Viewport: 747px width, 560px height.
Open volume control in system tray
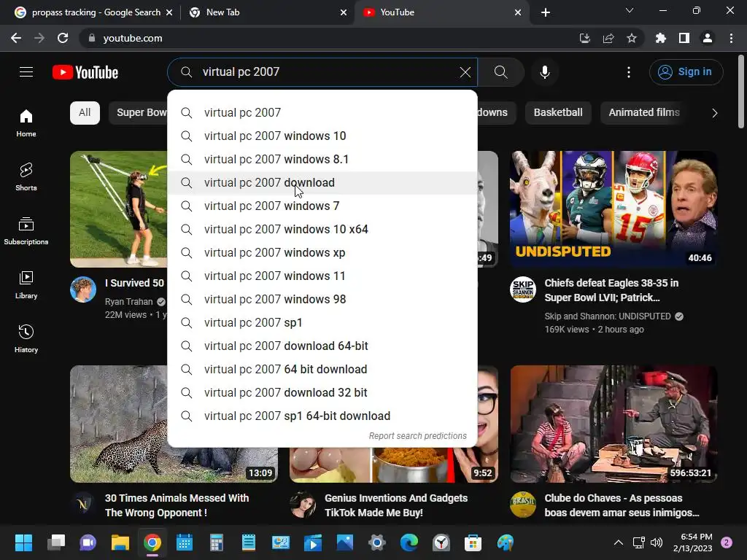[x=657, y=542]
